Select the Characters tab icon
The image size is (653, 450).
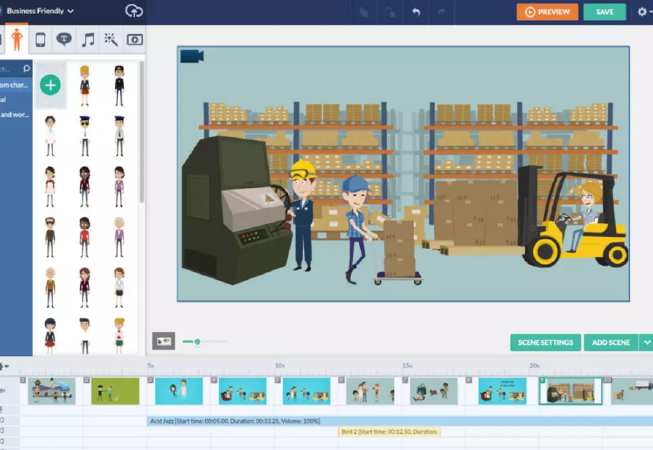pyautogui.click(x=17, y=40)
